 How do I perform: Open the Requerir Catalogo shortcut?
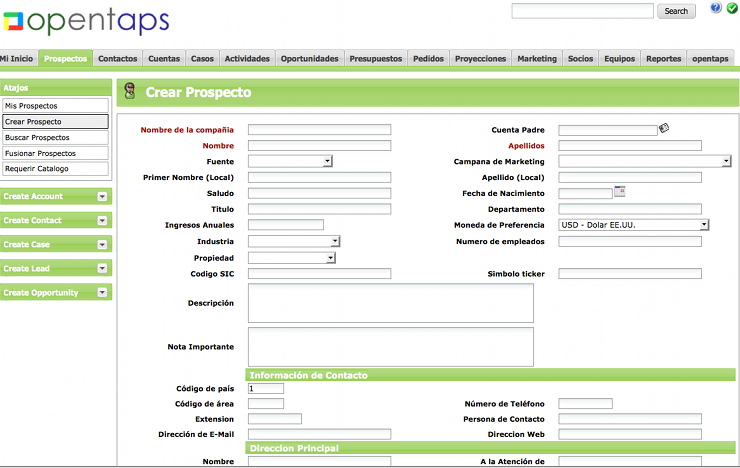coord(55,168)
